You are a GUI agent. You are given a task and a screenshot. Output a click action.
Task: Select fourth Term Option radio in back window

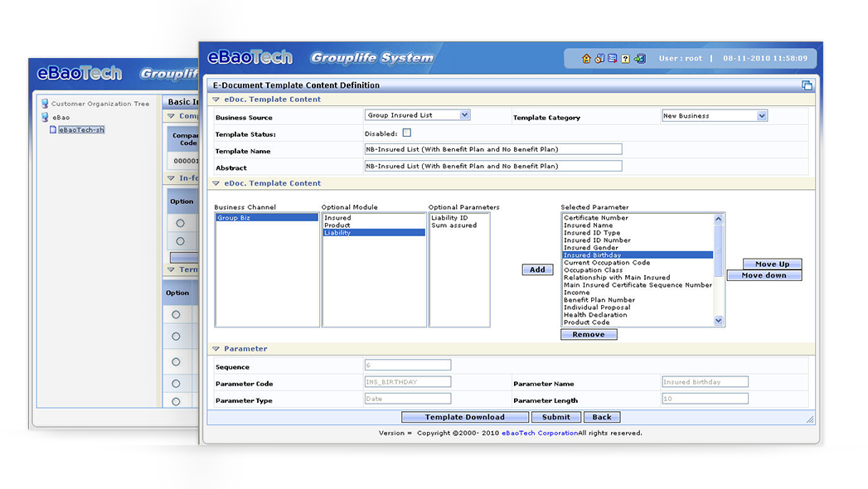[176, 384]
